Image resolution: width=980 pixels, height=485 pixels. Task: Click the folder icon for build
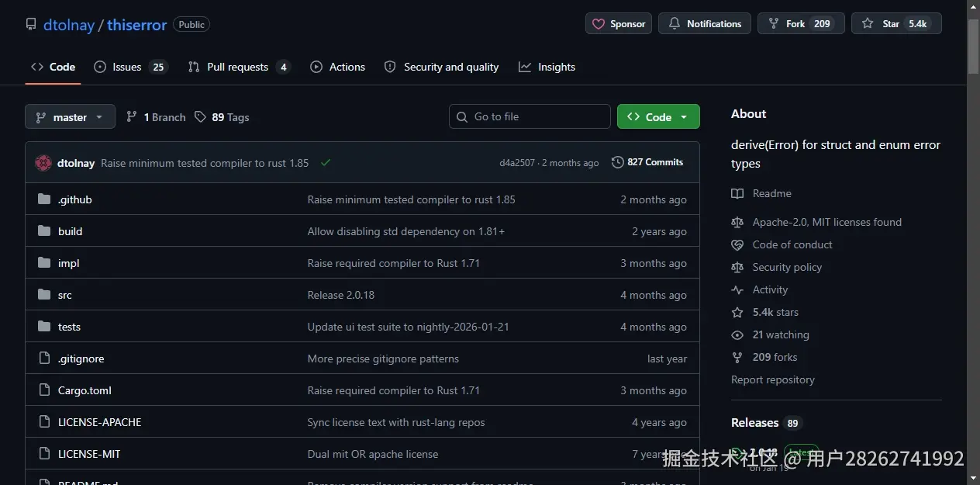pos(44,231)
